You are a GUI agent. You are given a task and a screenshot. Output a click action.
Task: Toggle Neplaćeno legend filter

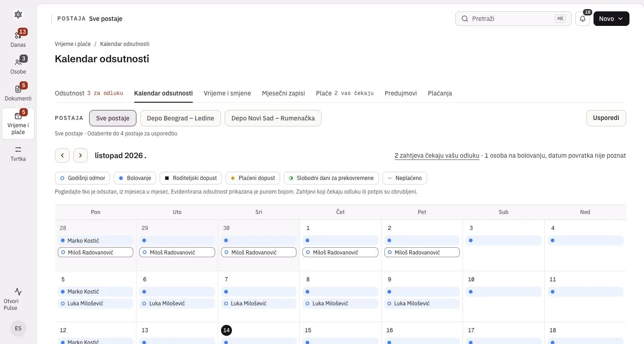[405, 178]
